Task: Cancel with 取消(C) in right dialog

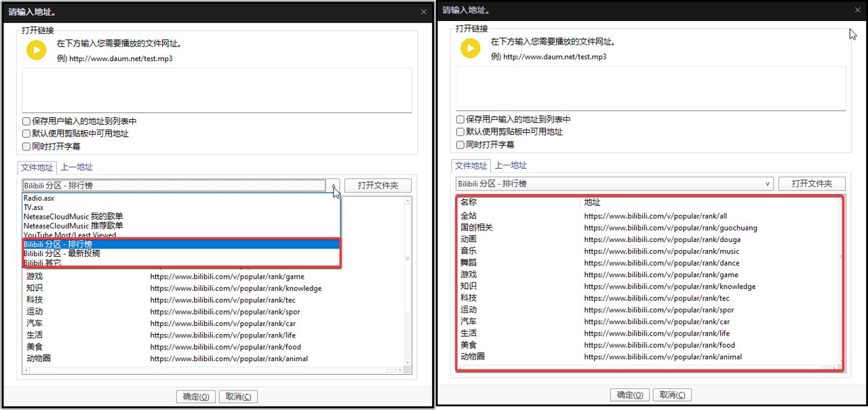Action: (672, 395)
